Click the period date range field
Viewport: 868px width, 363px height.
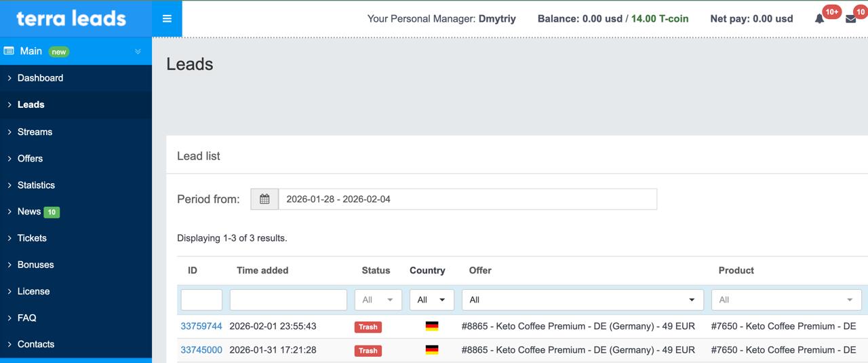(467, 199)
